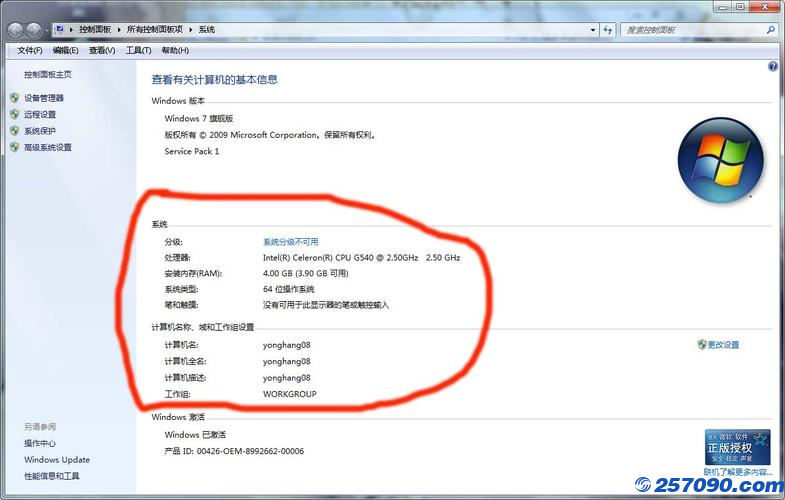Click the product ID 00426-OEM-8992662-00006

pos(250,451)
